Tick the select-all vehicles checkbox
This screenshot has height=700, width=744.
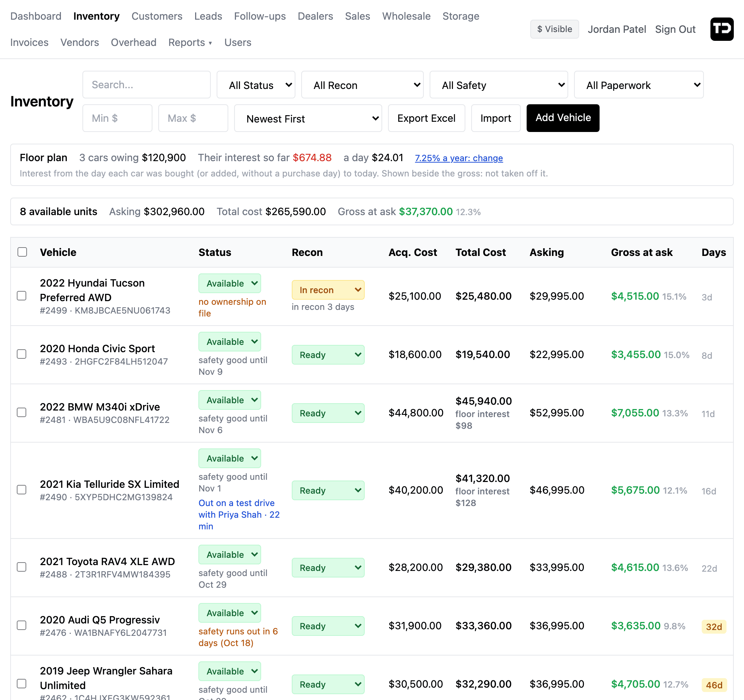(23, 252)
